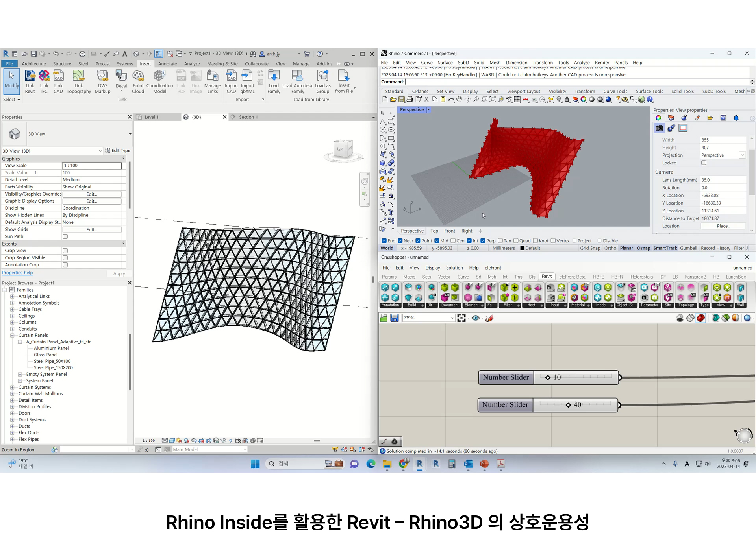Toggle Crop View checkbox
The width and height of the screenshot is (756, 554).
click(65, 251)
